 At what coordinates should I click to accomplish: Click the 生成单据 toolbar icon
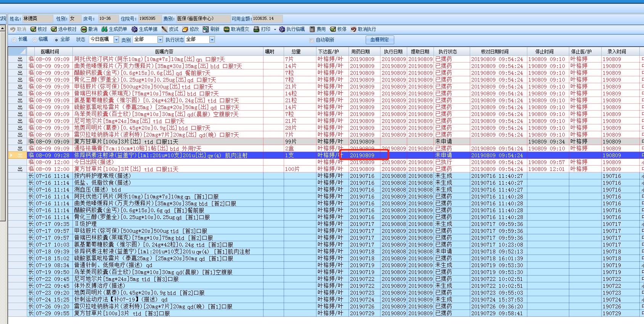pyautogui.click(x=134, y=29)
